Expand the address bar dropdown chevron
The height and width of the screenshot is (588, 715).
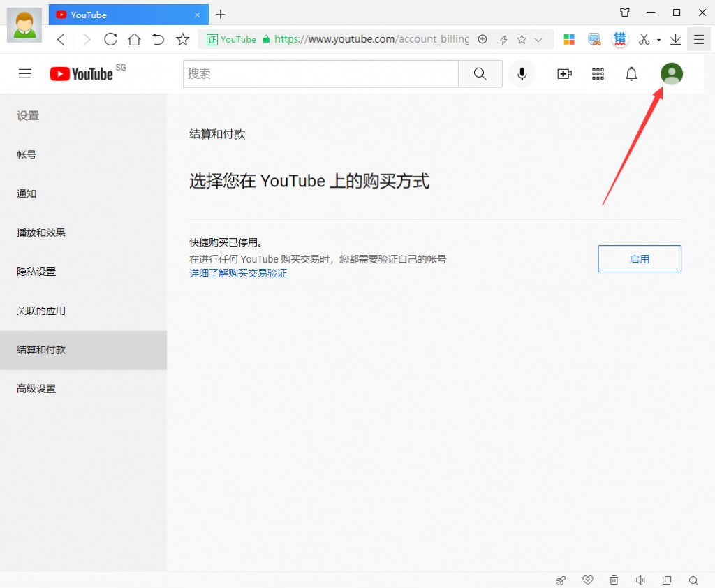(538, 40)
